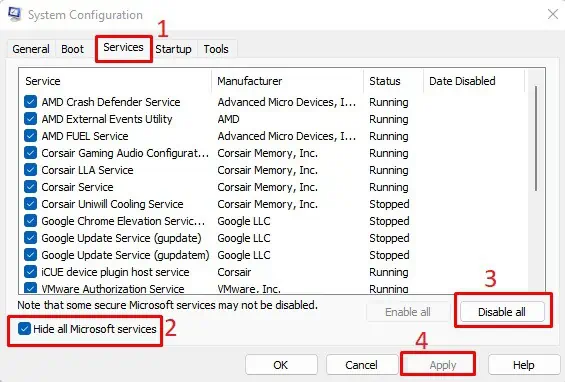The width and height of the screenshot is (565, 382).
Task: Select the Services tab
Action: [124, 48]
